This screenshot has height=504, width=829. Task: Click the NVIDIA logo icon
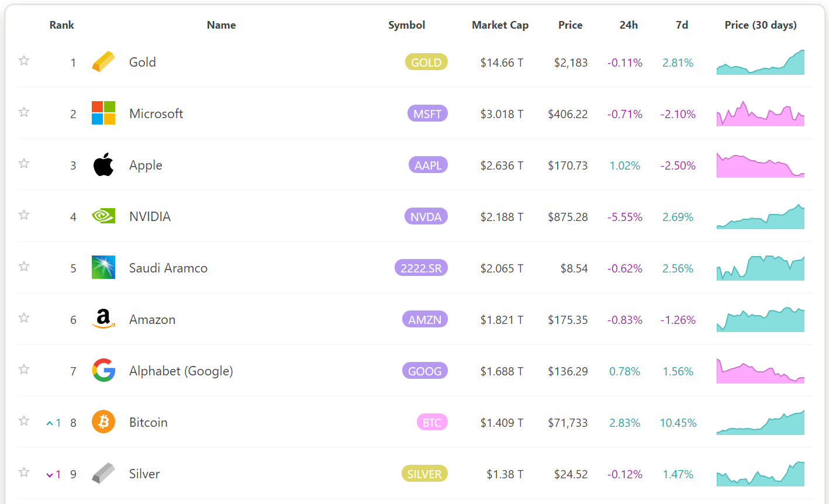click(x=103, y=216)
